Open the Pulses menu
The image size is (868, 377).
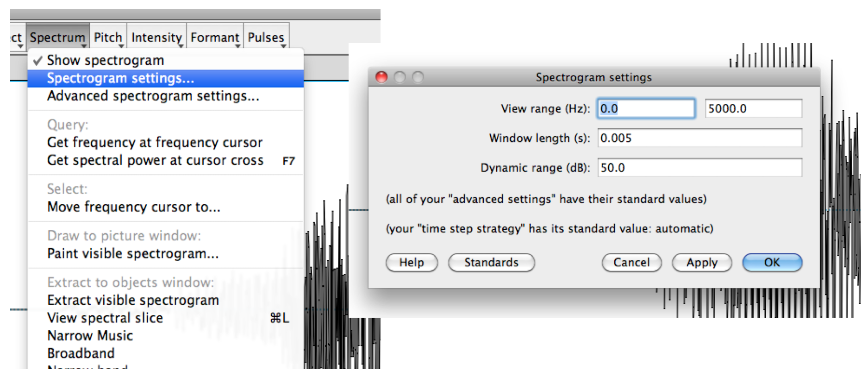[266, 37]
